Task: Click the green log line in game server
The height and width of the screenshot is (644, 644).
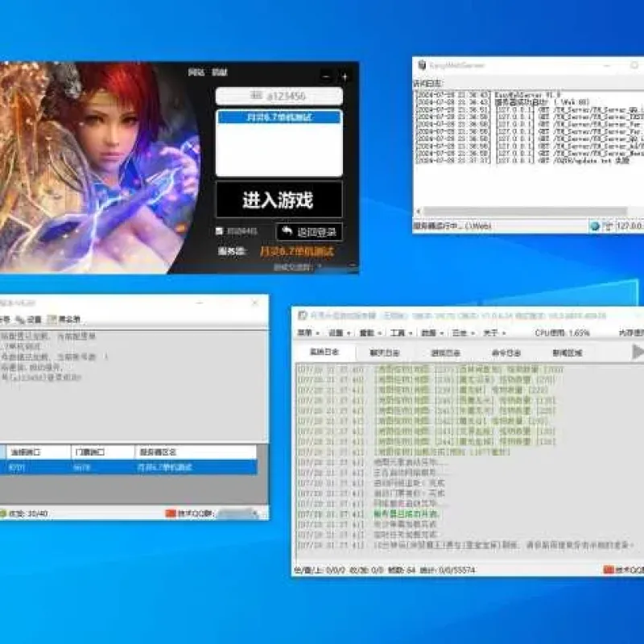Action: [x=407, y=514]
